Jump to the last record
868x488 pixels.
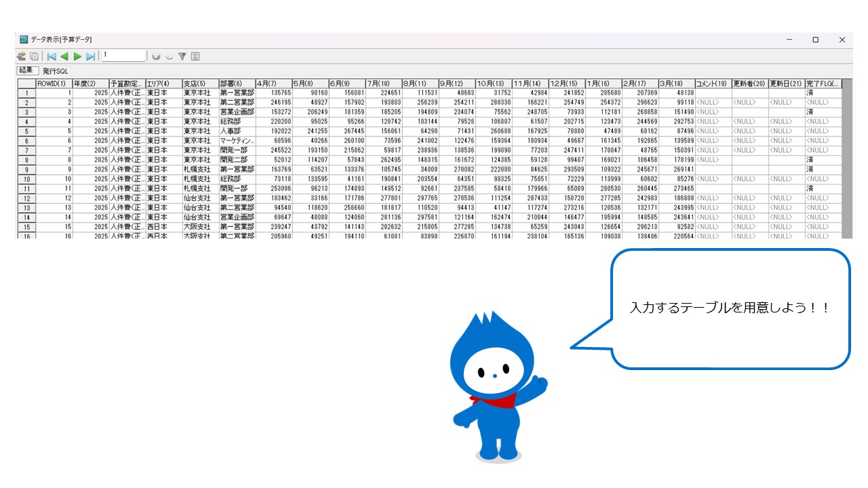pos(90,56)
